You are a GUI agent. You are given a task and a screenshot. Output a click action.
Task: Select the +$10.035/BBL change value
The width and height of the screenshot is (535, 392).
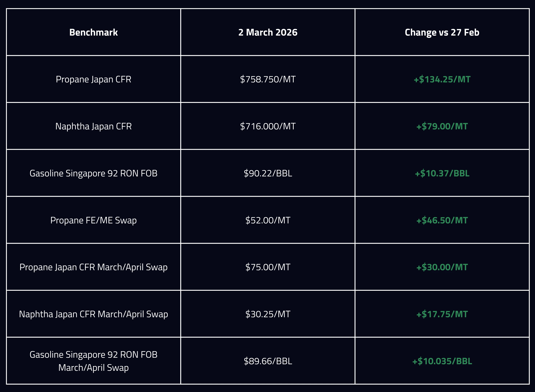pyautogui.click(x=442, y=361)
